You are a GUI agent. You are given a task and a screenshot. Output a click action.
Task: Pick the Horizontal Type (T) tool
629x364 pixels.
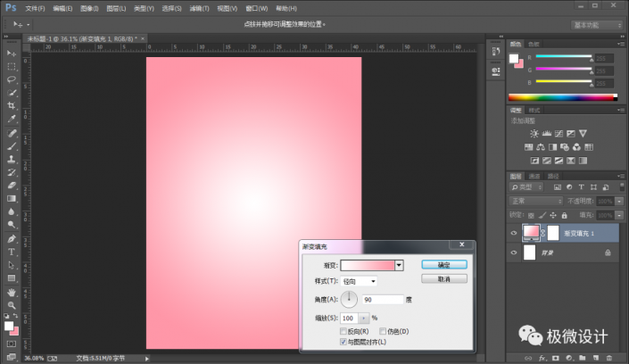point(12,252)
